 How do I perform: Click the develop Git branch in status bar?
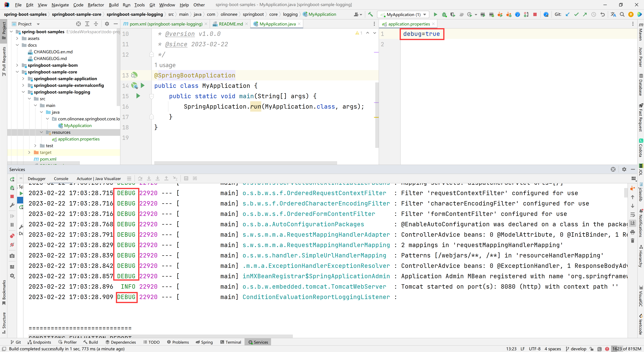576,349
